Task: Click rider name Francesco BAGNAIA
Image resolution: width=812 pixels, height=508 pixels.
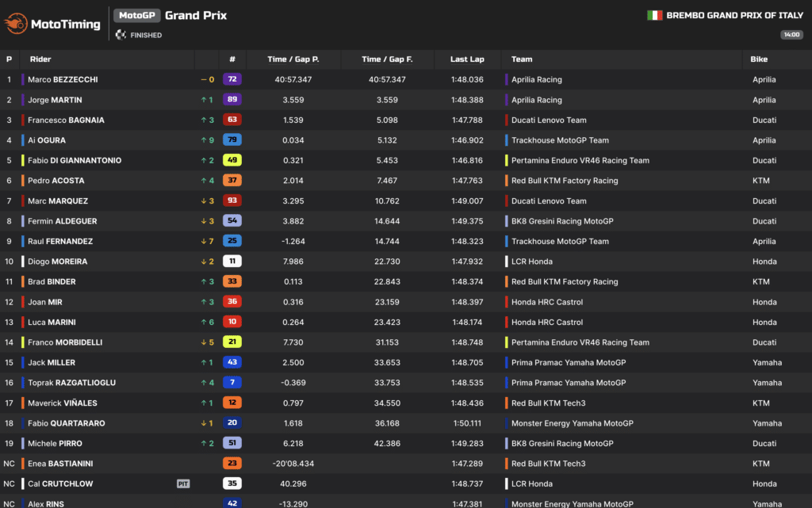Action: tap(66, 120)
